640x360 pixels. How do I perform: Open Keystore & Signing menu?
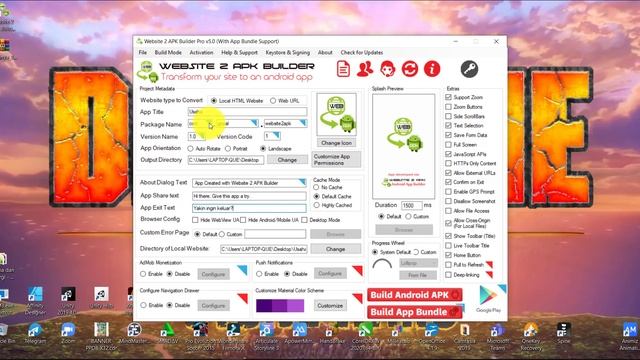coord(287,53)
